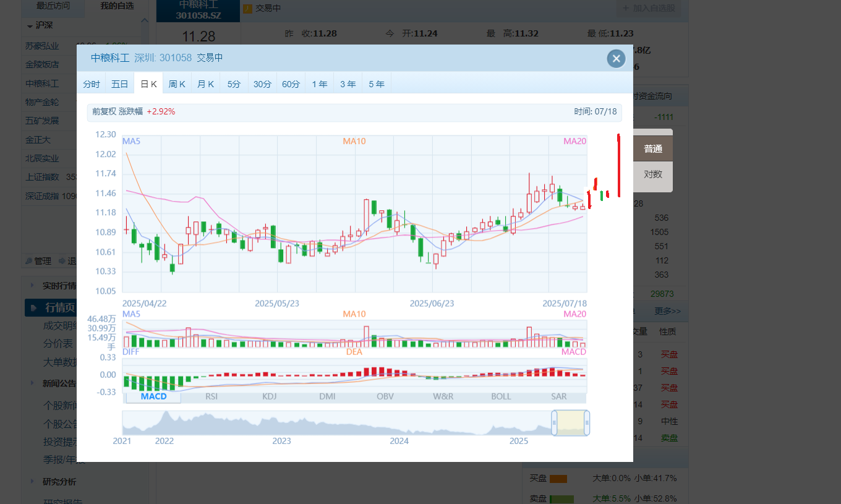Screen dimensions: 841x504
Task: Click the 管理 watchlist button
Action: pyautogui.click(x=38, y=261)
